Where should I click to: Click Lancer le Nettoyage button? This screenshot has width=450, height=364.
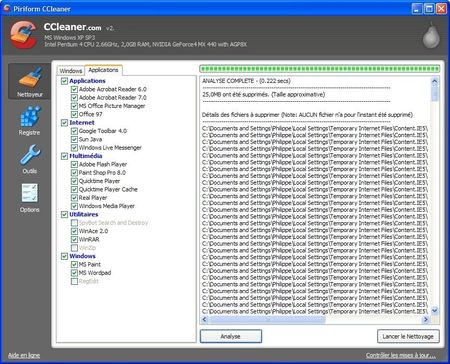pos(408,336)
